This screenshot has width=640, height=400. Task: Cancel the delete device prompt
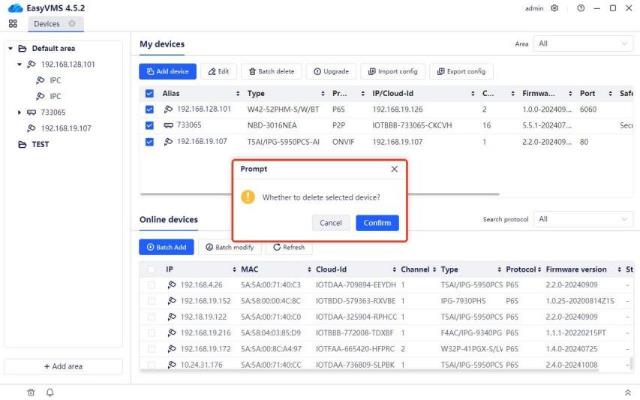pos(329,222)
